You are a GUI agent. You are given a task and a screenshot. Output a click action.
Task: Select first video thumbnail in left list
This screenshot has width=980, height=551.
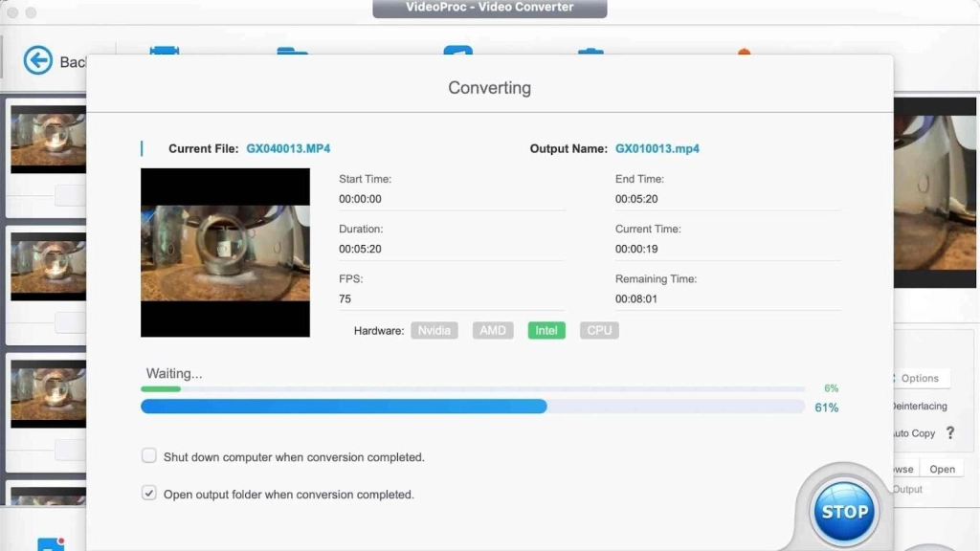49,139
